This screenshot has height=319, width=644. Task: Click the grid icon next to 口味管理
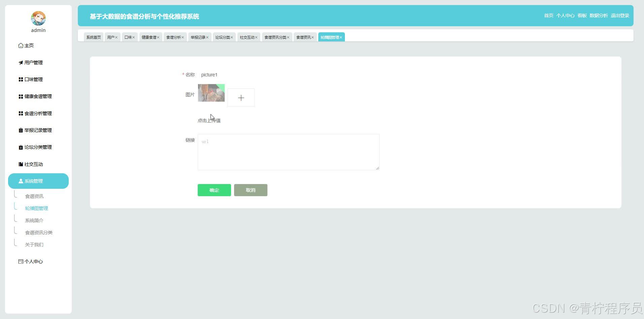point(21,79)
